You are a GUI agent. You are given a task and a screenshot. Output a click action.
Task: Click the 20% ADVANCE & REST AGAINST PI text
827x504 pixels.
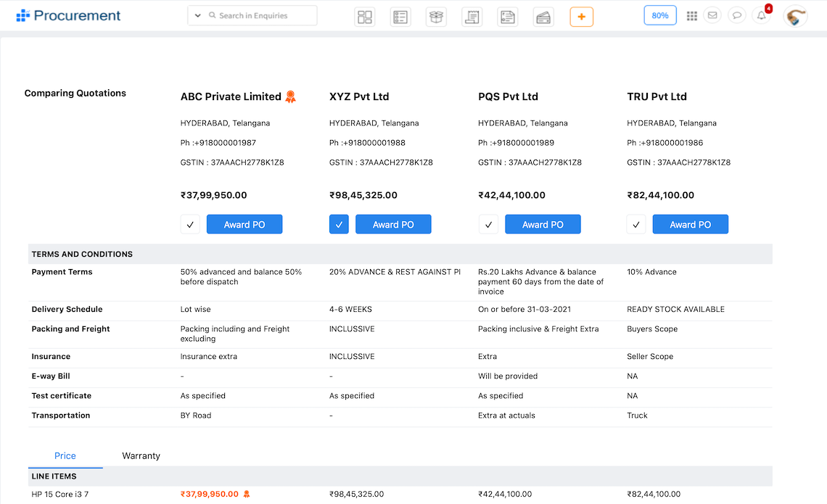pyautogui.click(x=395, y=272)
